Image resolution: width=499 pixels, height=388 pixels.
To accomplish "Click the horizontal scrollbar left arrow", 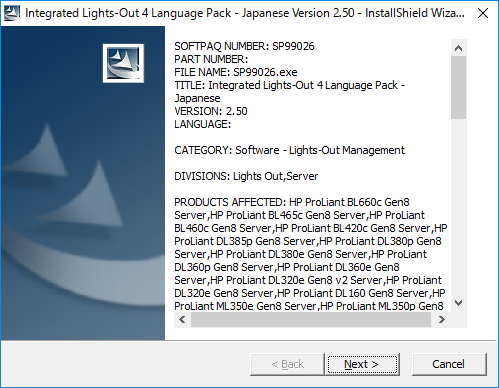I will [x=182, y=320].
